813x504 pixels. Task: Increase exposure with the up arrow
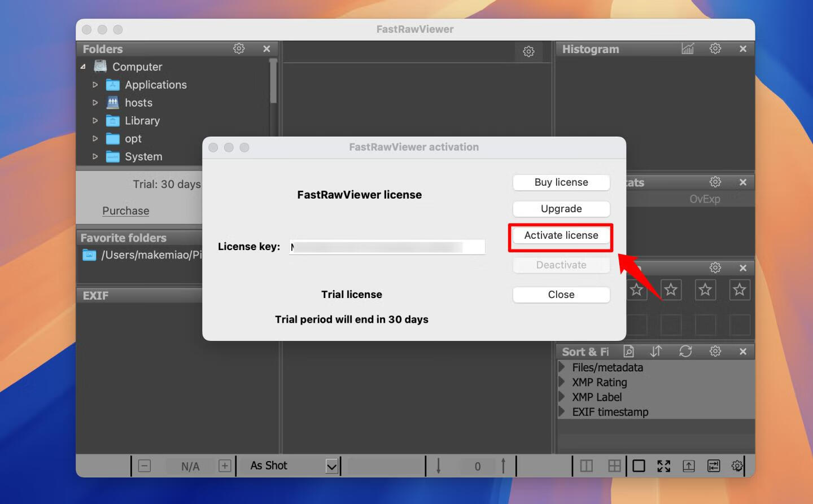[503, 466]
